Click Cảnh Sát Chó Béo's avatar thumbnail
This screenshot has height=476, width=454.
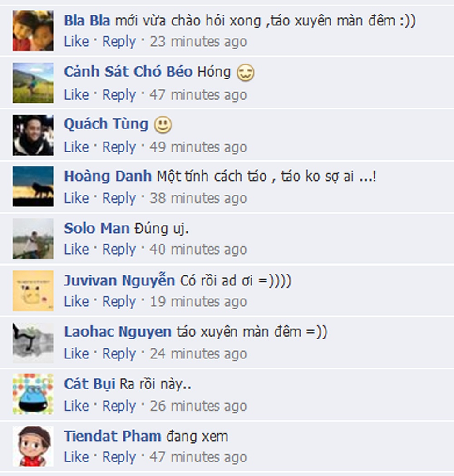(33, 83)
